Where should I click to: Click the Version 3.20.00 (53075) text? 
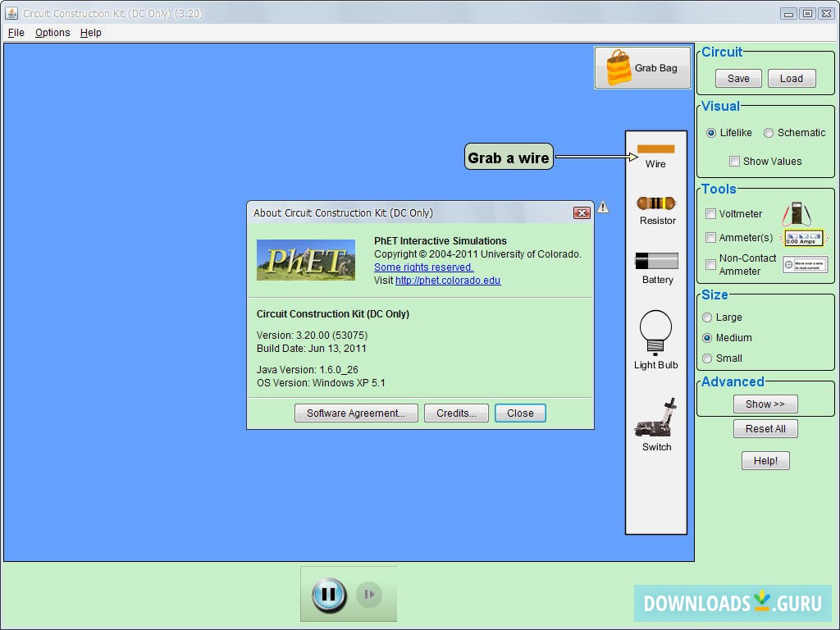(x=312, y=336)
